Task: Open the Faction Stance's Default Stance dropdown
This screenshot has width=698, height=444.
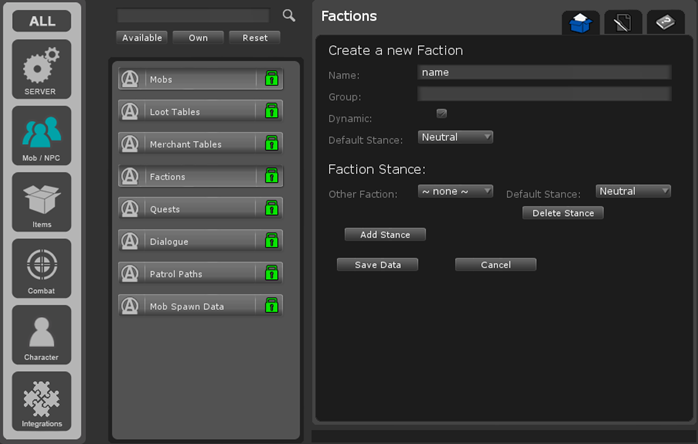Action: [x=633, y=191]
